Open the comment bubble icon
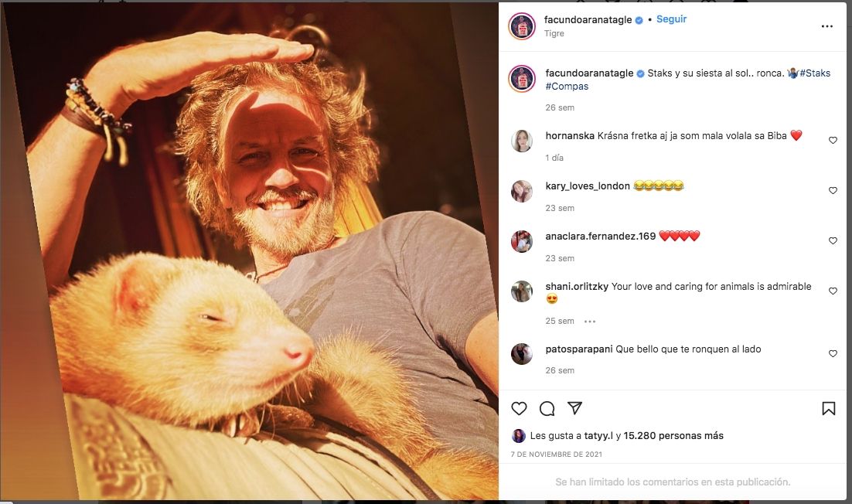 point(547,408)
